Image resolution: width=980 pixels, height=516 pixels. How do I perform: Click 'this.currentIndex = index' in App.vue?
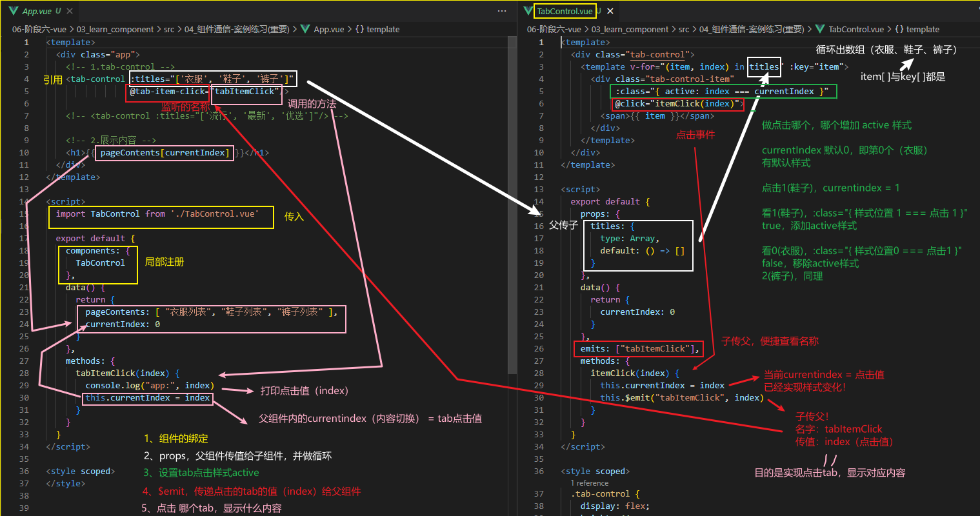[148, 397]
